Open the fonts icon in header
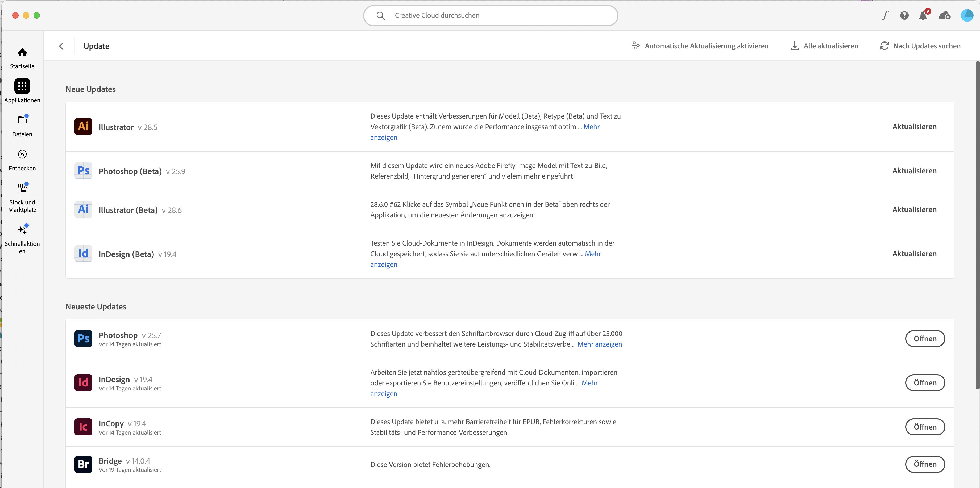 pyautogui.click(x=885, y=16)
